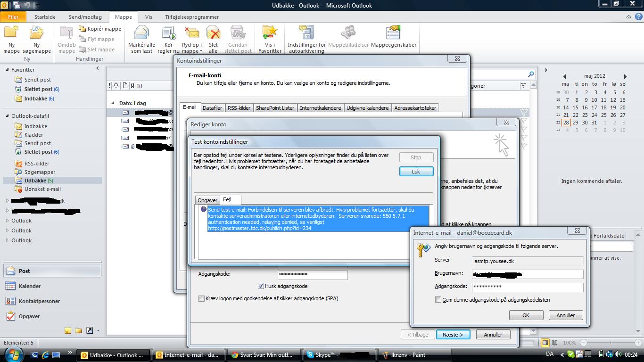Click the Kør regler nu icon
644x362 pixels.
tap(168, 40)
